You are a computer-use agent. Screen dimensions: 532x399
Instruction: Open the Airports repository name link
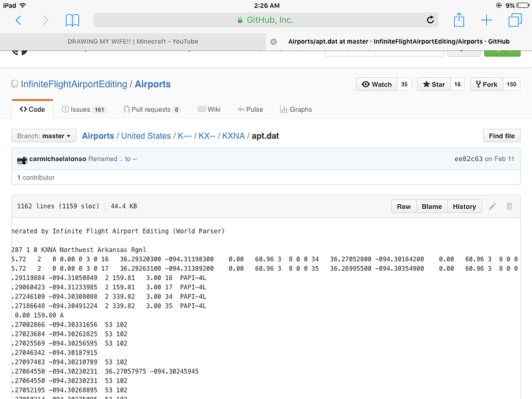[153, 84]
